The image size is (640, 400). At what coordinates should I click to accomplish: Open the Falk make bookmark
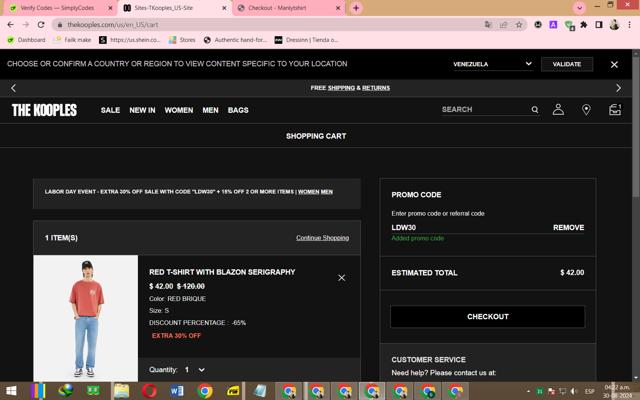point(73,40)
